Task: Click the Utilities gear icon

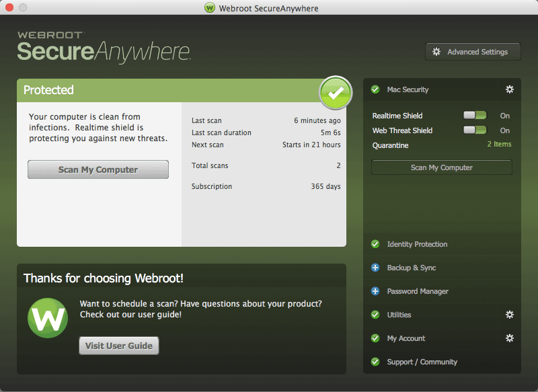Action: (509, 315)
